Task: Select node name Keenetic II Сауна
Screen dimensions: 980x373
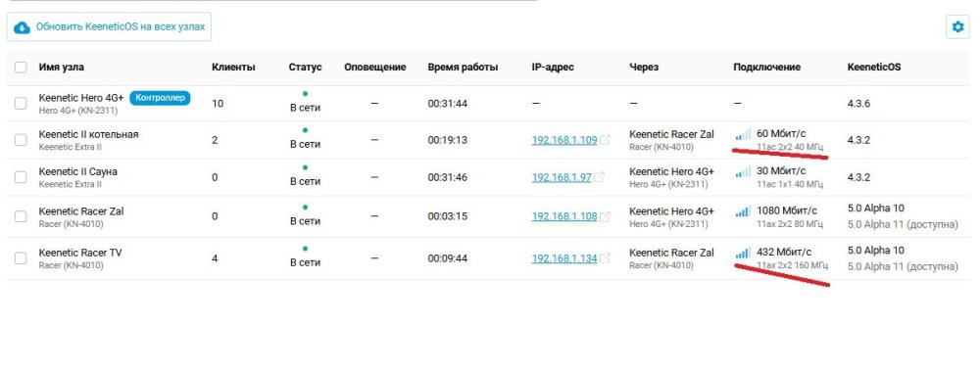Action: (78, 172)
